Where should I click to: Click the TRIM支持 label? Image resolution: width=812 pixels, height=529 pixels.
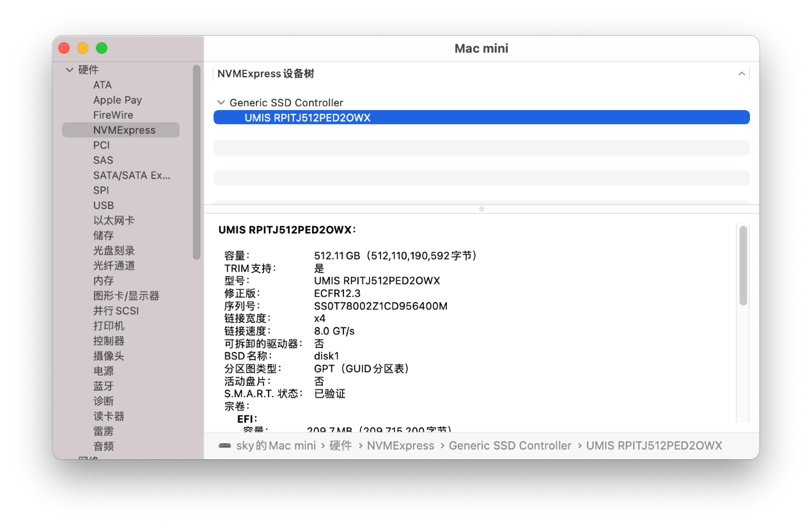(250, 269)
